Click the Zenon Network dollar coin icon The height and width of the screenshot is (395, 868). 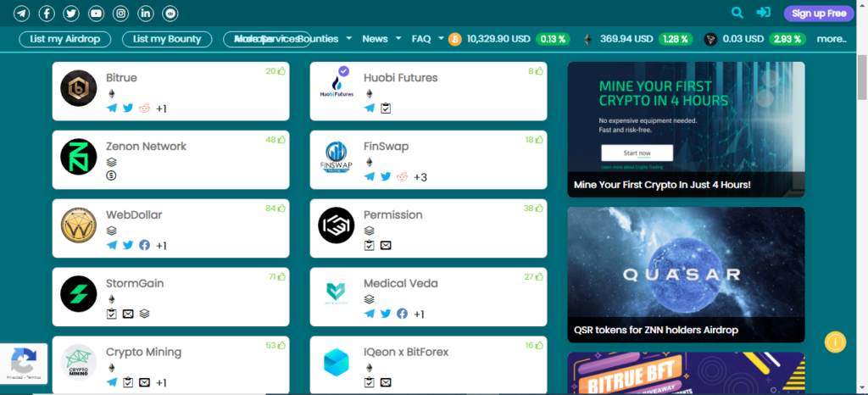[x=111, y=176]
